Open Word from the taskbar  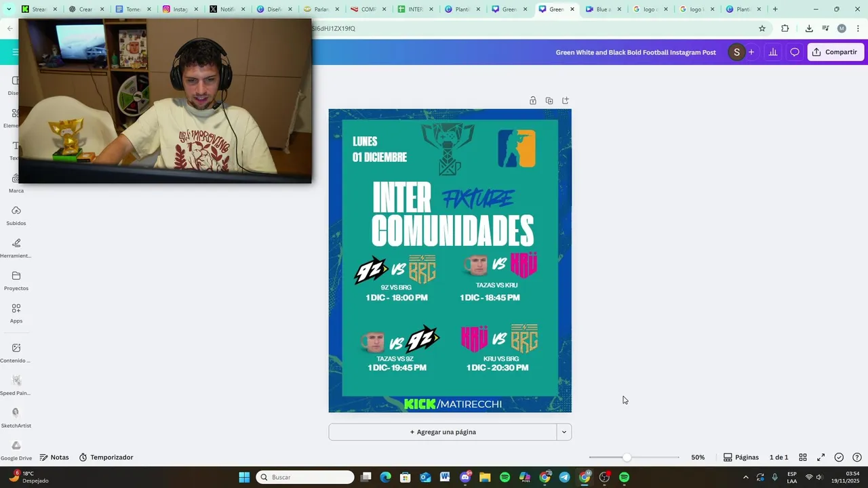pyautogui.click(x=445, y=477)
